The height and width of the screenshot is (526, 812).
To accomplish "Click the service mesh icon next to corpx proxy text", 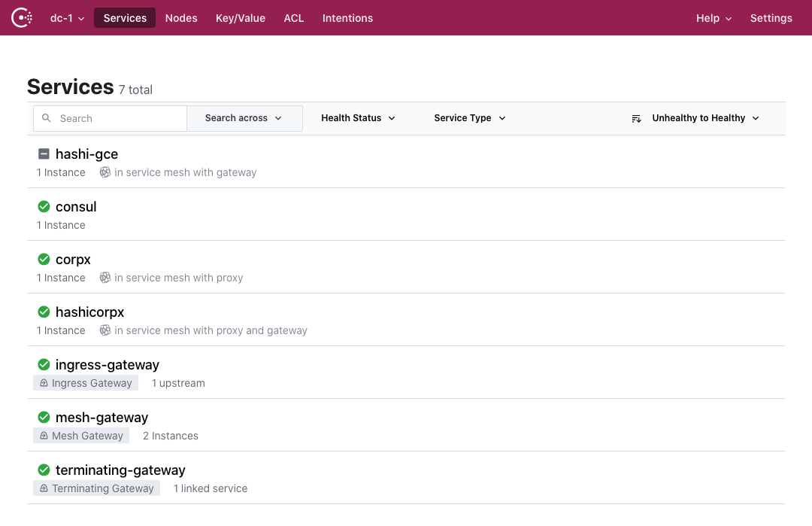I will click(x=105, y=278).
